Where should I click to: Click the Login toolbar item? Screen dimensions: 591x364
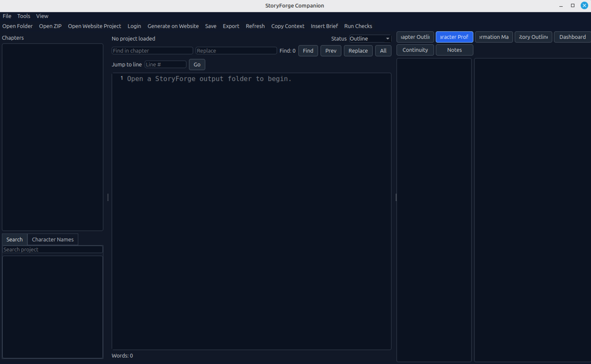click(134, 26)
